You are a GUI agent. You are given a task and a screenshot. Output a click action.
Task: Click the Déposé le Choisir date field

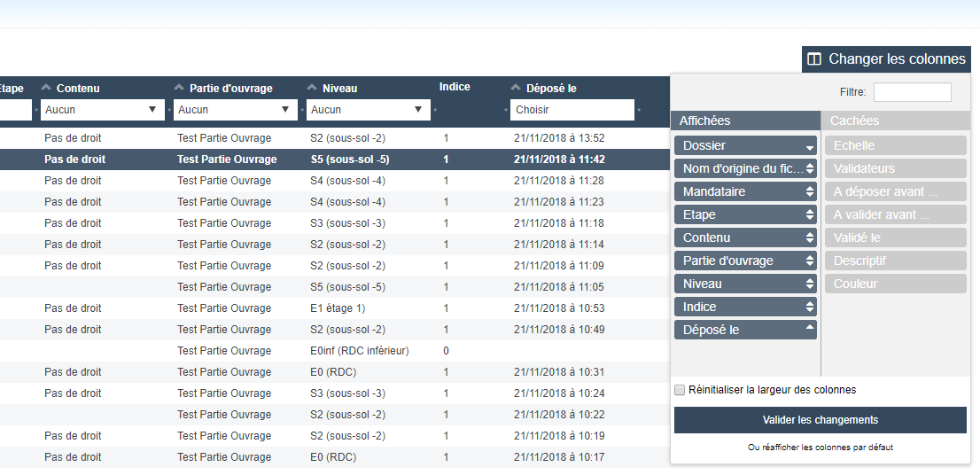click(x=572, y=110)
